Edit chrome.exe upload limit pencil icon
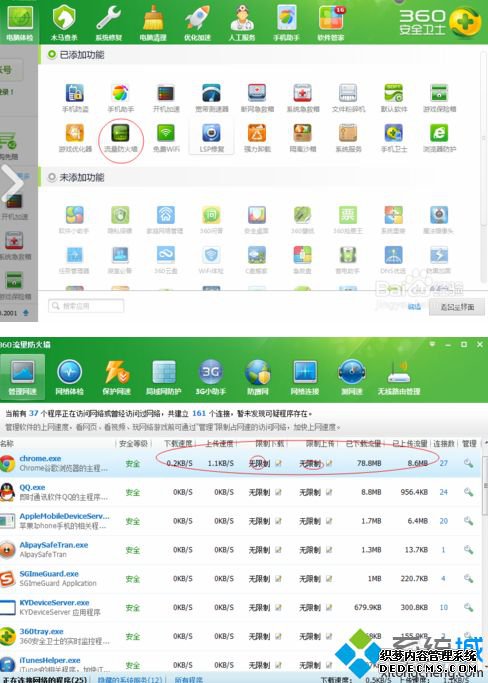 pyautogui.click(x=329, y=463)
